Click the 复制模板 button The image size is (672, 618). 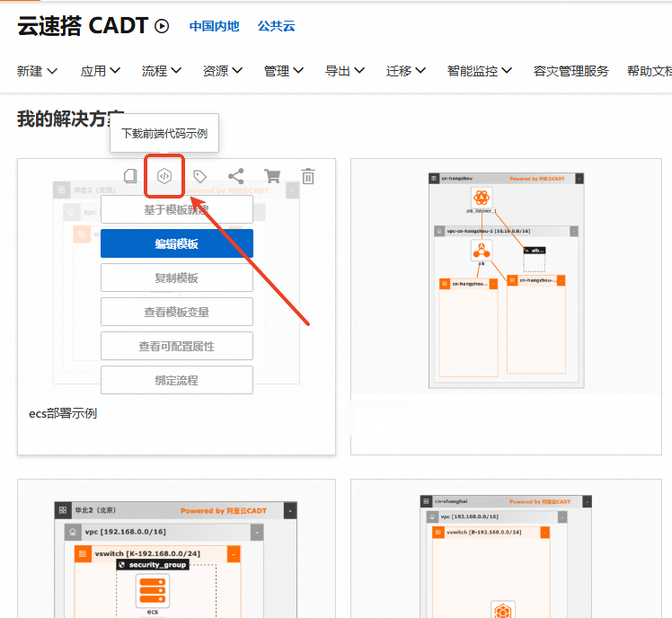click(x=177, y=278)
